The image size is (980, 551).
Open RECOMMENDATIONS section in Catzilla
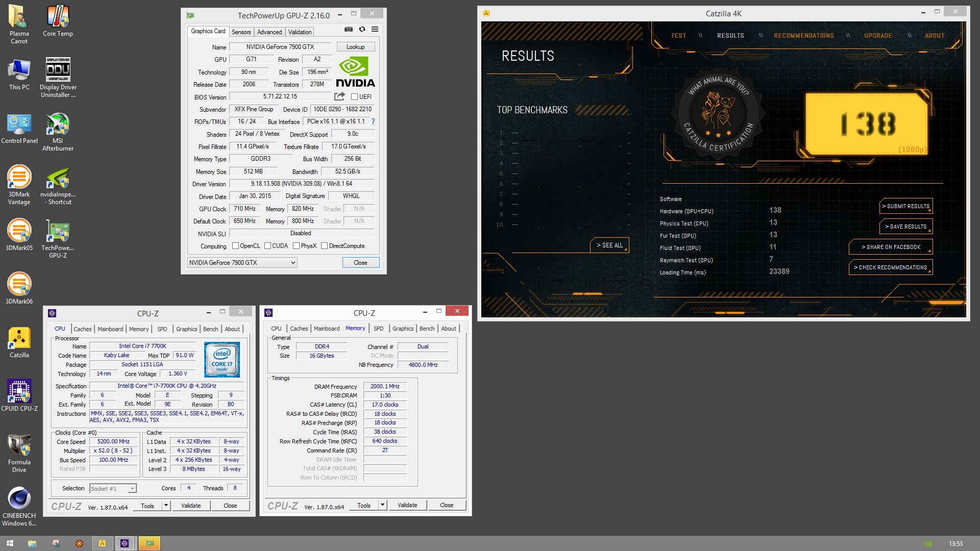click(x=803, y=35)
